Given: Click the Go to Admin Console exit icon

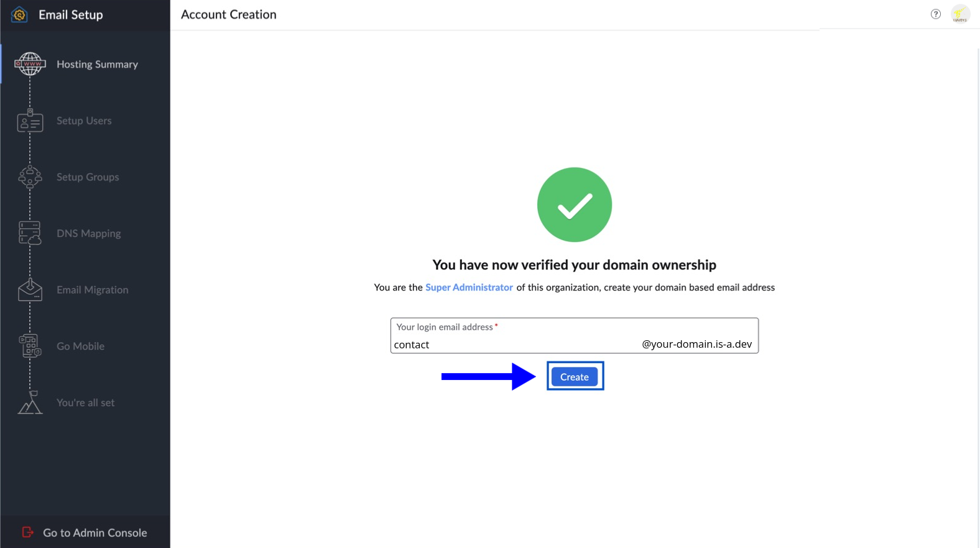Looking at the screenshot, I should pyautogui.click(x=27, y=532).
